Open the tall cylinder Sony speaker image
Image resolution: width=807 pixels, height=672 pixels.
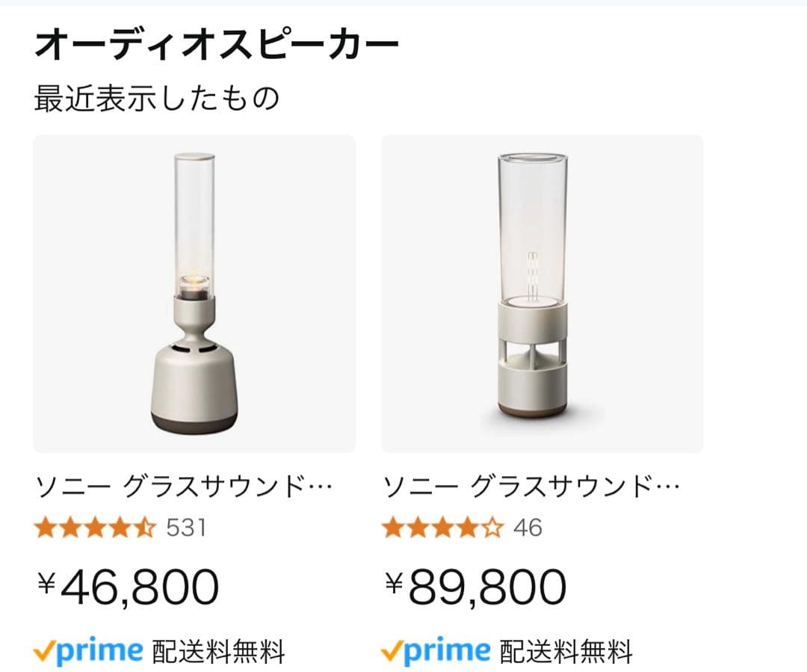pos(542,293)
